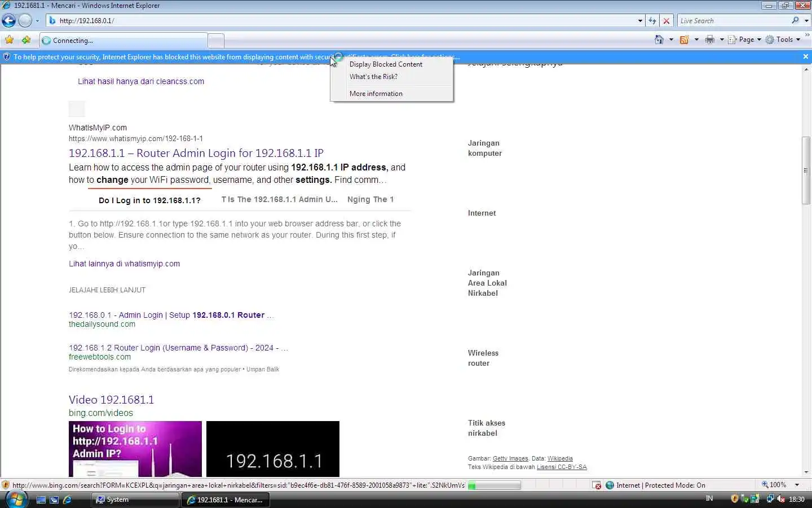Screen dimensions: 812x508
Task: Click the Add to Favorites icon
Action: (x=26, y=40)
